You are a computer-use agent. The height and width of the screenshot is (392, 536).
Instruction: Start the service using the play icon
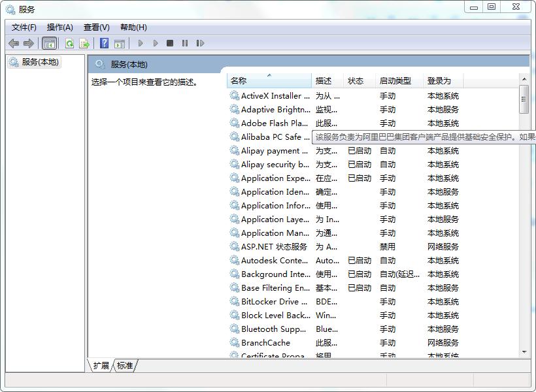click(x=141, y=43)
